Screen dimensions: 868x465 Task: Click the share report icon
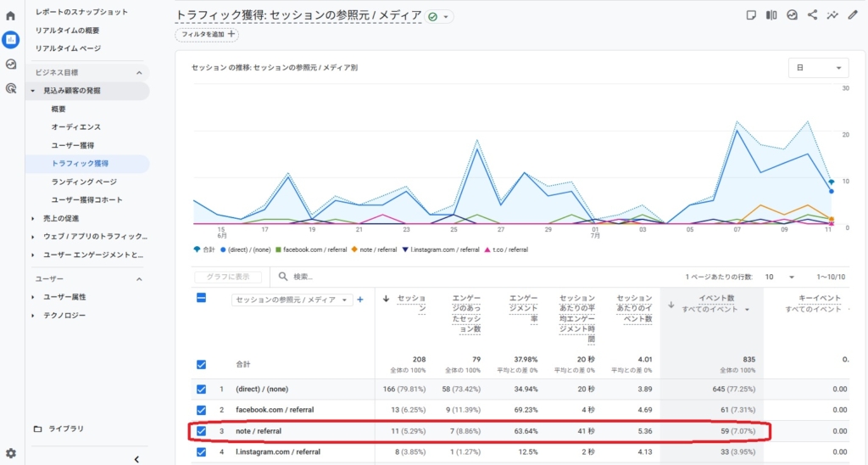point(812,15)
